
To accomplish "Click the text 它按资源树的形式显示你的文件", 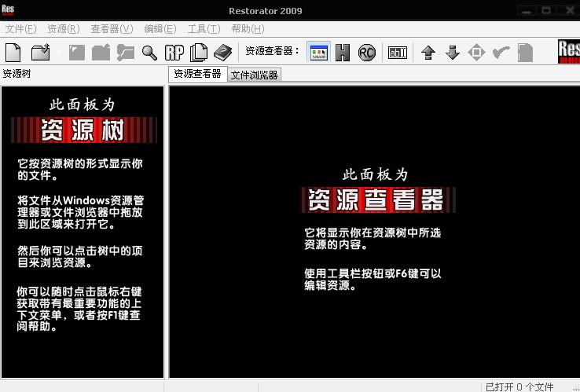I will pos(80,170).
